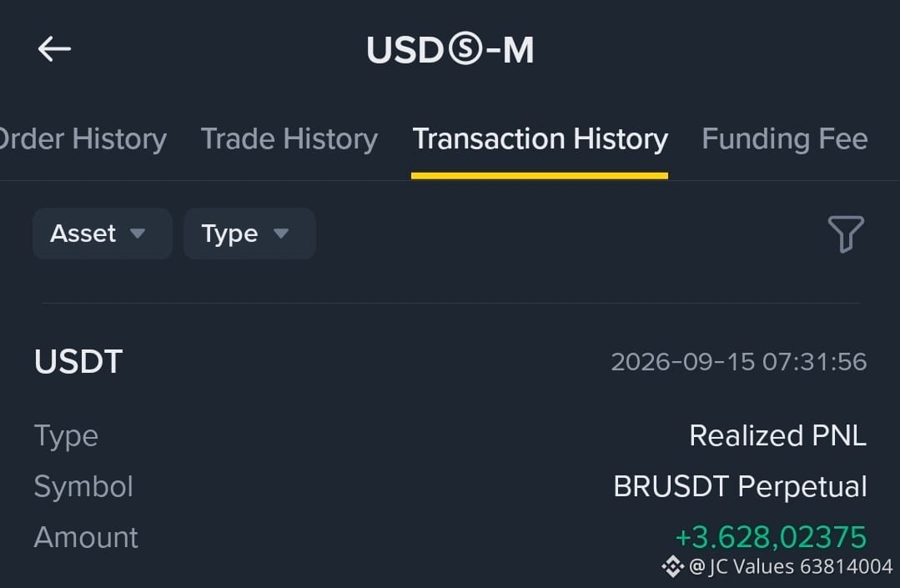The height and width of the screenshot is (588, 900).
Task: Switch to Funding Fee tab
Action: point(785,139)
